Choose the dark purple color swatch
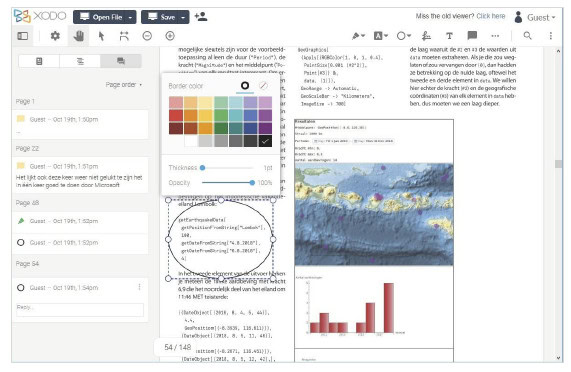Image resolution: width=571 pixels, height=372 pixels. coord(265,128)
